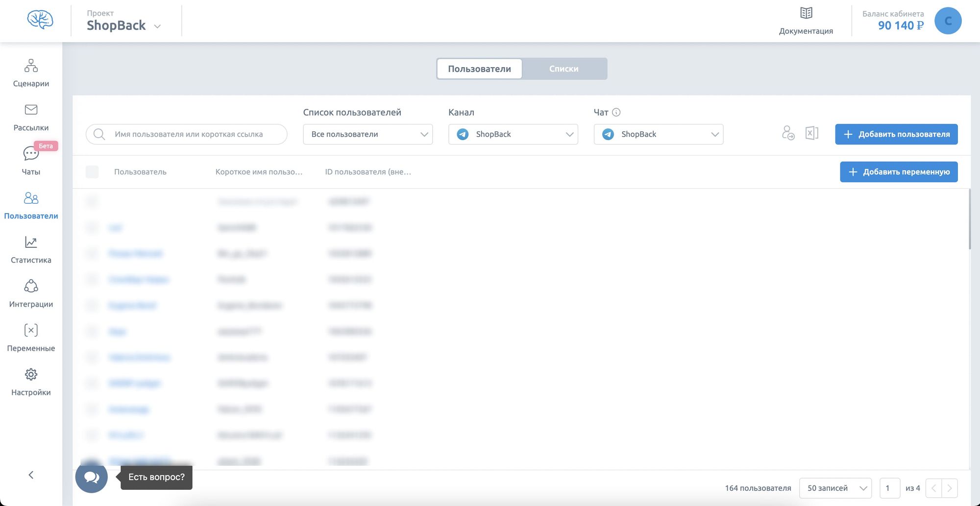Open the Рассылки envelope icon
Image resolution: width=980 pixels, height=506 pixels.
point(31,110)
